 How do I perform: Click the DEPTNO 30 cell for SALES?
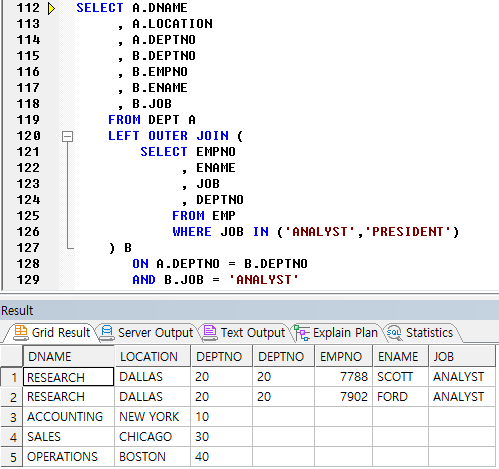tap(222, 437)
